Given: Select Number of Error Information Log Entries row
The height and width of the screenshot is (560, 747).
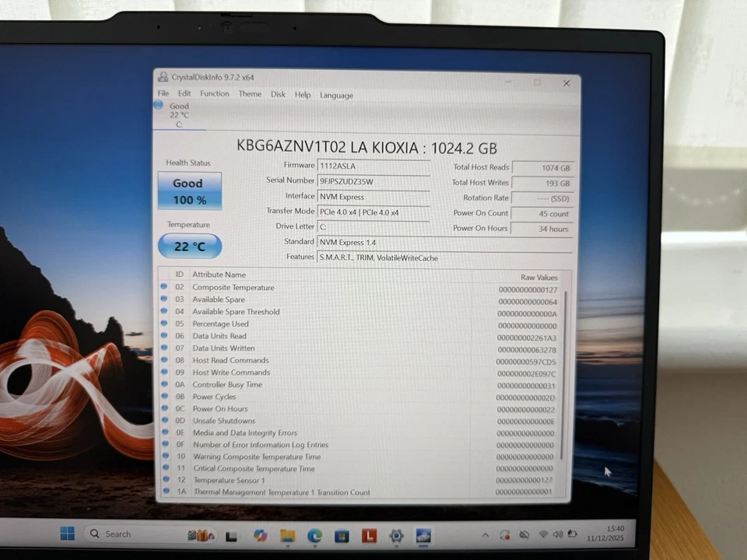Looking at the screenshot, I should pos(359,445).
